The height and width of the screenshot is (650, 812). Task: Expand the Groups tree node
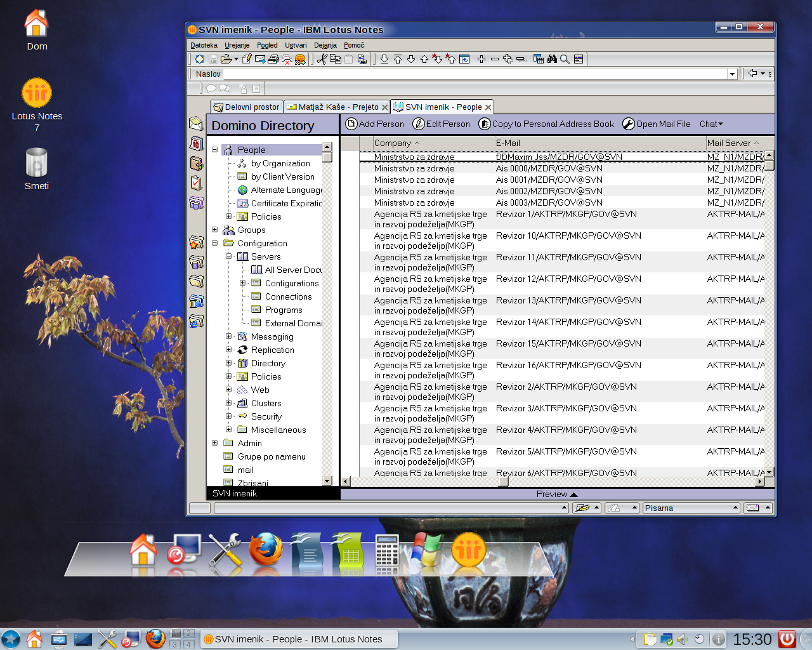214,230
